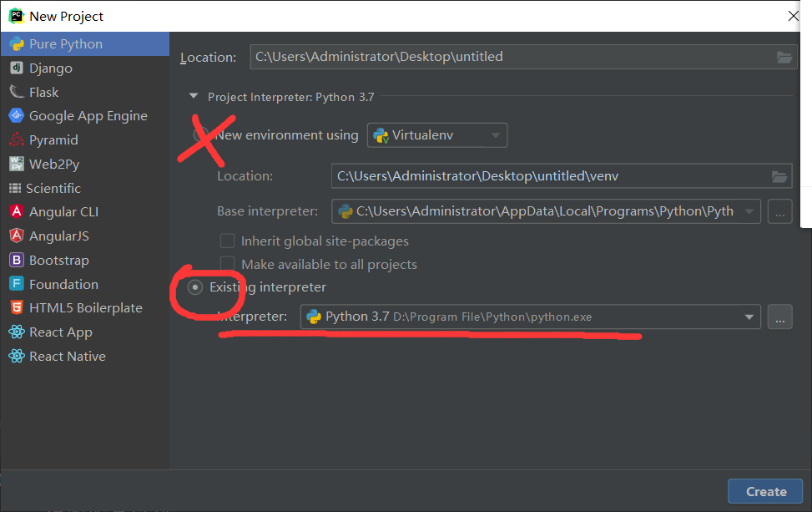The width and height of the screenshot is (812, 512).
Task: Click the Create button
Action: click(765, 491)
